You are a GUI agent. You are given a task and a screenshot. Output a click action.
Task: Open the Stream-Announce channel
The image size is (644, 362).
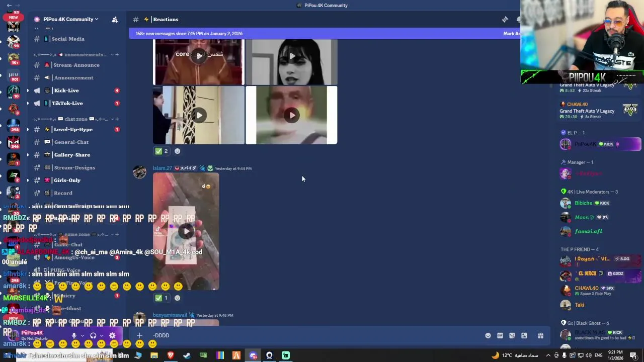[76, 65]
